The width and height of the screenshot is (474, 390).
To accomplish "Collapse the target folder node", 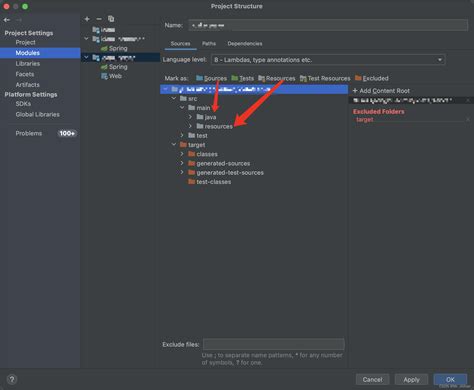I will point(174,145).
